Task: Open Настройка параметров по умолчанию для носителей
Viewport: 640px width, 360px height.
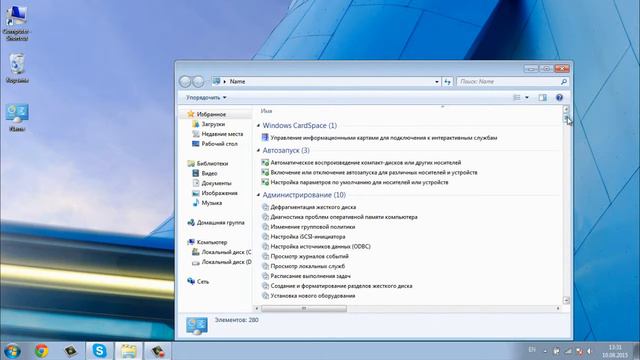Action: click(x=355, y=182)
